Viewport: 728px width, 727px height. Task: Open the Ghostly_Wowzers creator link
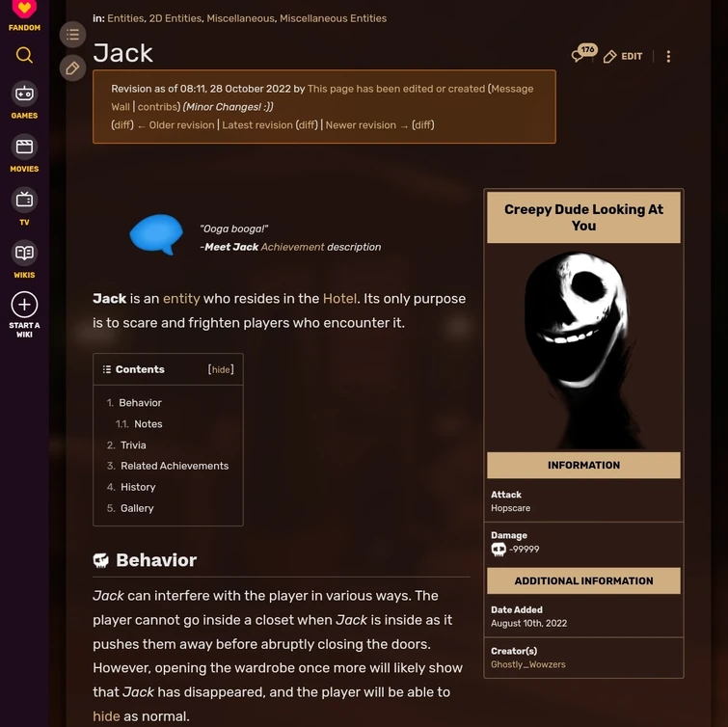pos(528,664)
